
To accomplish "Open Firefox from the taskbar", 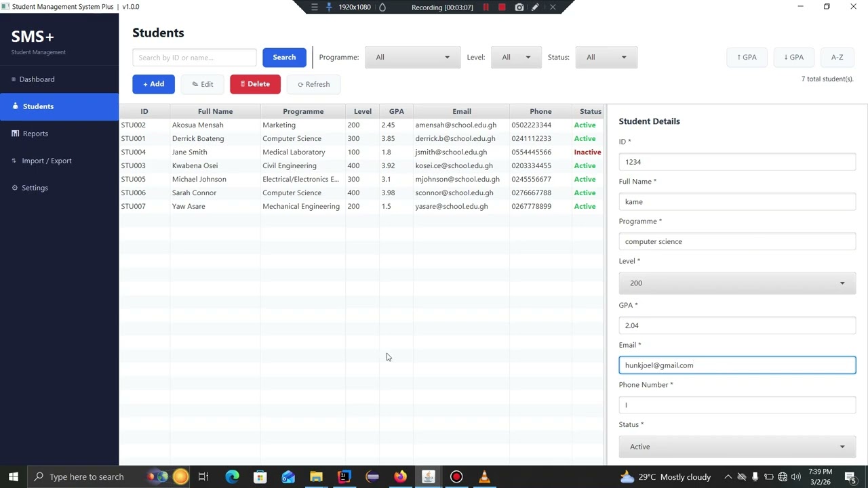I will point(400,477).
